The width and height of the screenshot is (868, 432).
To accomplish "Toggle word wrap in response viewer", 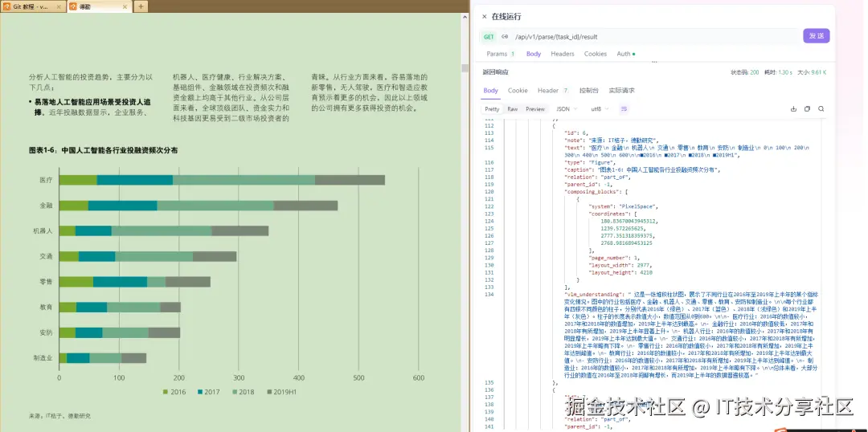I will (624, 109).
